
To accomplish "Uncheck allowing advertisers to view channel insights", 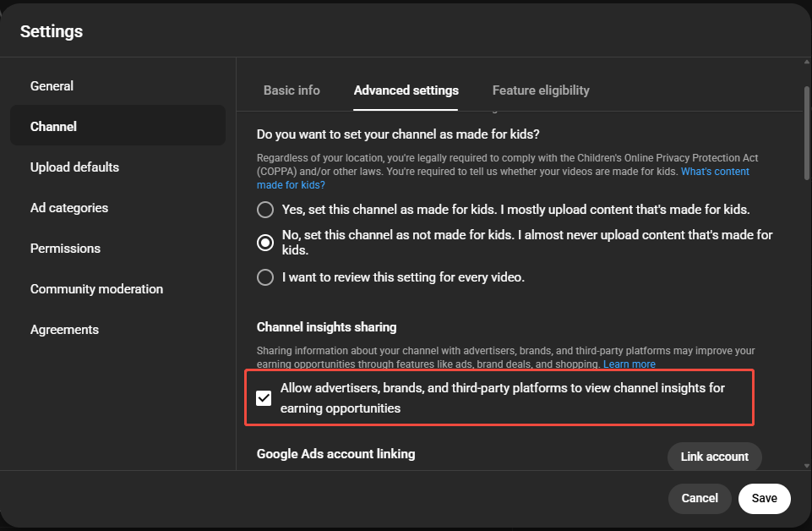I will (264, 397).
